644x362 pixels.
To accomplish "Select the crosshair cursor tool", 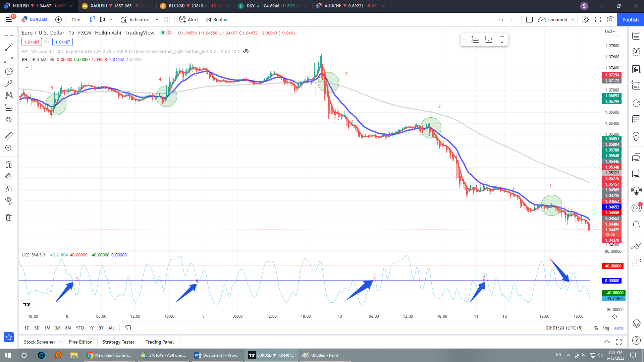I will (9, 35).
